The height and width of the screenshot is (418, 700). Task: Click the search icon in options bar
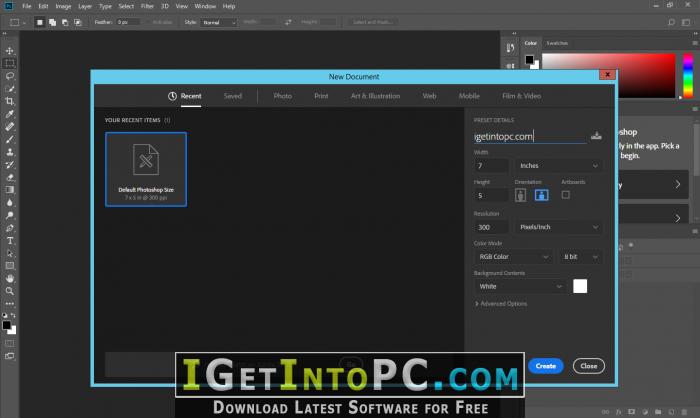click(671, 22)
